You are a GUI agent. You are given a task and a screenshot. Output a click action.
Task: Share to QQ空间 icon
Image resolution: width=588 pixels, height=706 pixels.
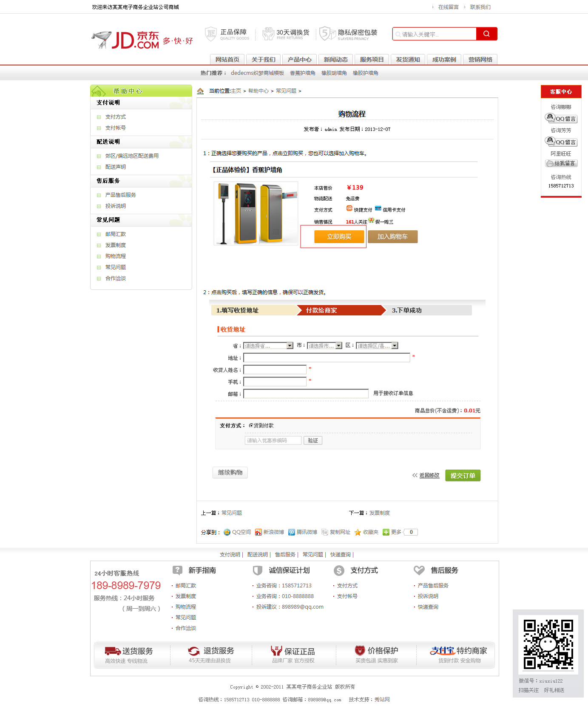tap(227, 532)
